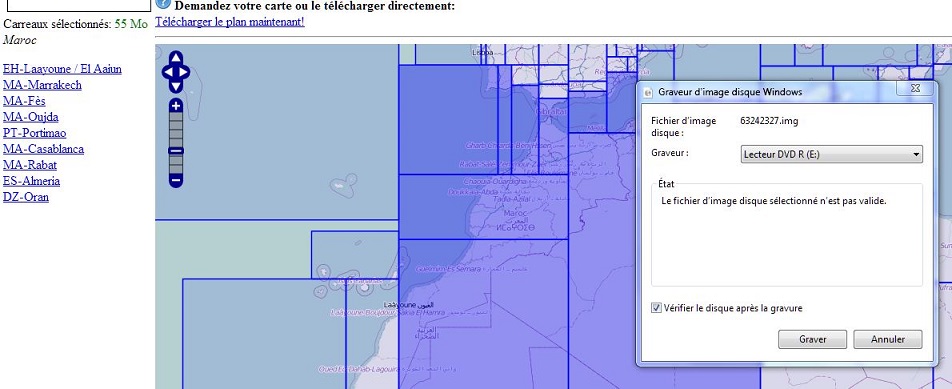Click the Graver button

pyautogui.click(x=812, y=339)
